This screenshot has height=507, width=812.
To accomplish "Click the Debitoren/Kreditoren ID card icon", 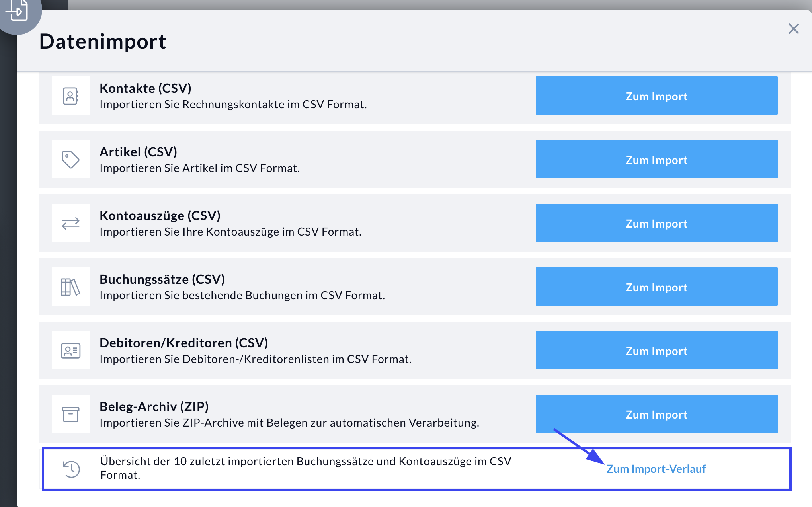I will [70, 351].
